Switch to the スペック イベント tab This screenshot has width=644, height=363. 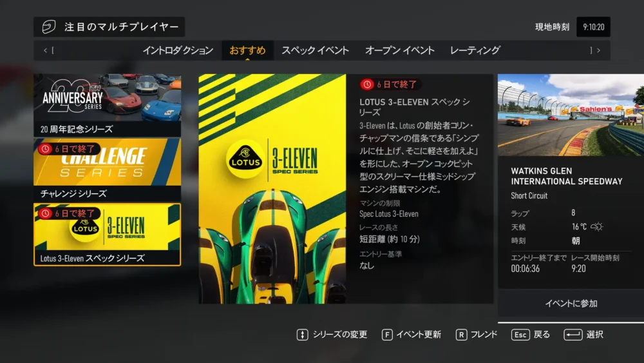[x=315, y=50]
